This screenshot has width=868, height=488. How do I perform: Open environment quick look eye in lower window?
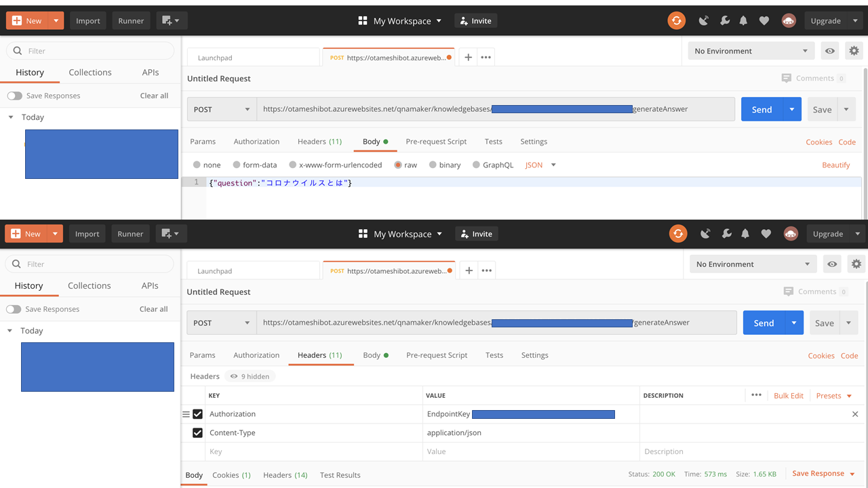(832, 264)
